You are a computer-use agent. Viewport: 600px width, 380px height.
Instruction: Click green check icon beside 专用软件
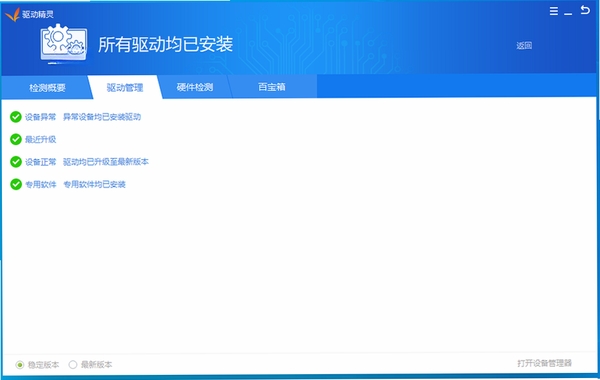16,184
